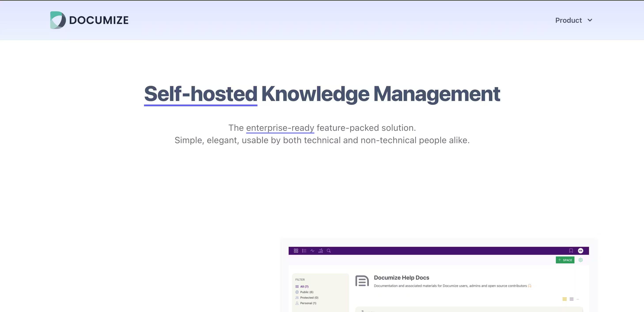644x312 pixels.
Task: Select the All (7) filter
Action: coord(304,287)
